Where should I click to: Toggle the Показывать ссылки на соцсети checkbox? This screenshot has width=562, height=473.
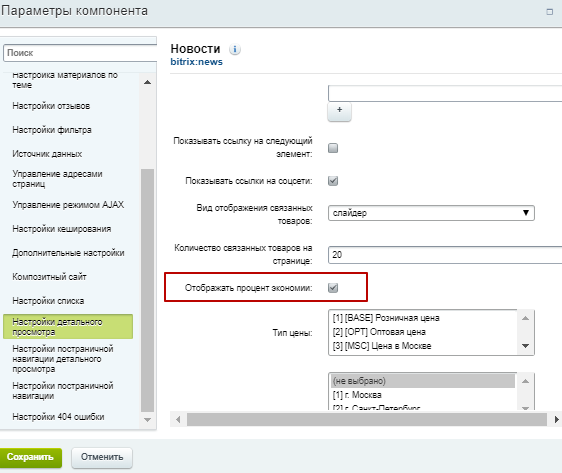(x=333, y=181)
